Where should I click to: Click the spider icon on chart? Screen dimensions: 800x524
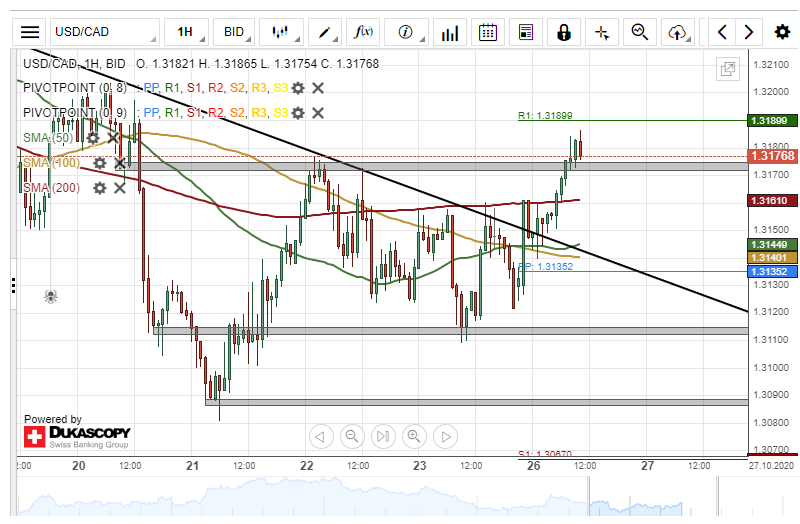point(51,296)
